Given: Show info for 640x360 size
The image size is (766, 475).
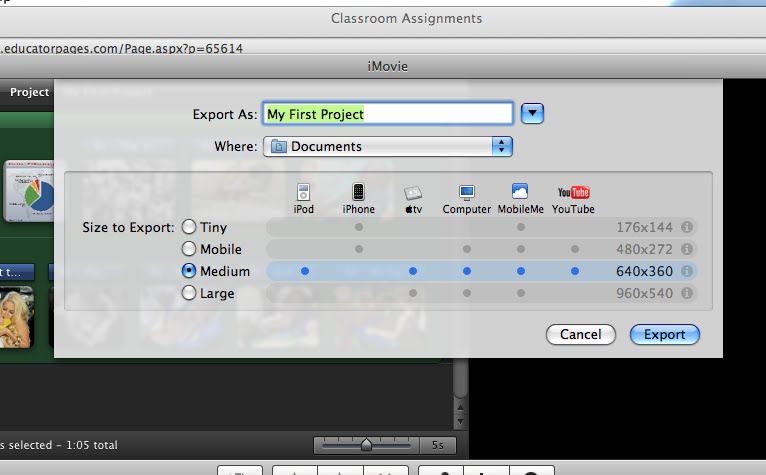Looking at the screenshot, I should point(687,271).
